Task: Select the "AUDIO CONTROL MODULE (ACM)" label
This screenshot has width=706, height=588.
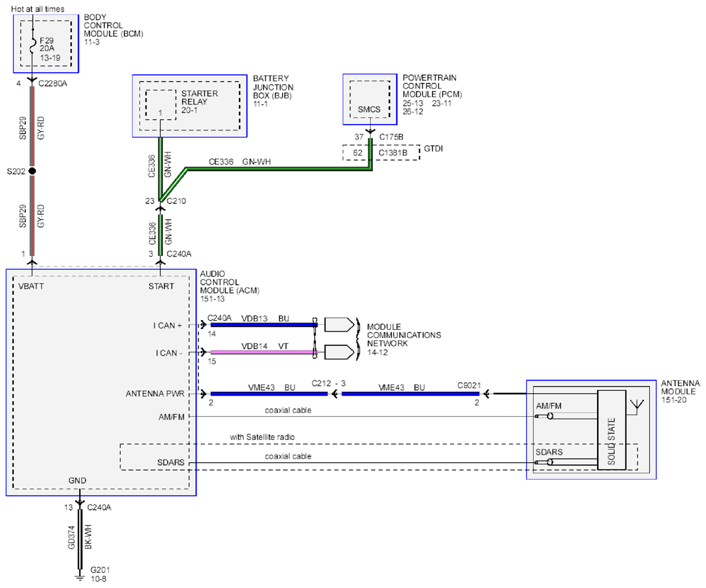Action: click(x=230, y=283)
